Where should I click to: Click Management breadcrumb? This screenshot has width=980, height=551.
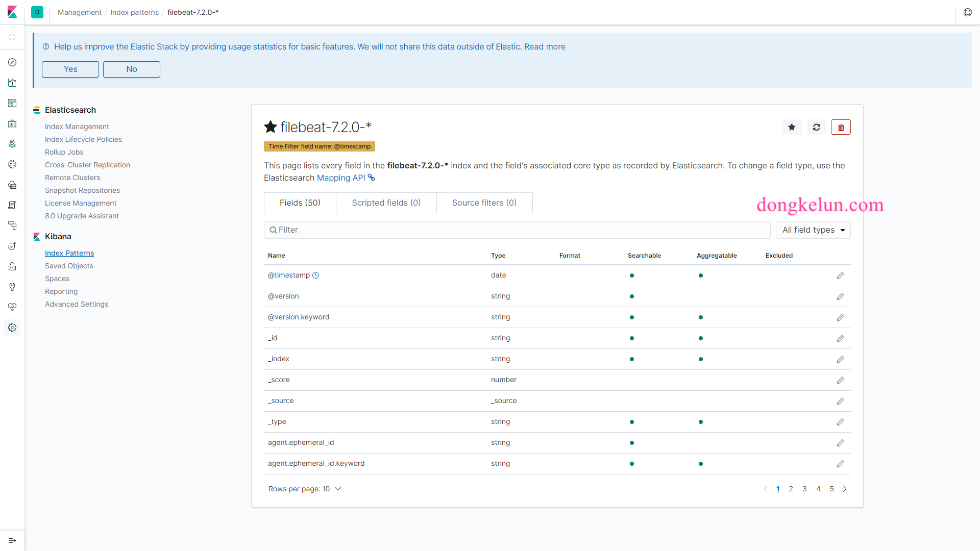coord(80,12)
